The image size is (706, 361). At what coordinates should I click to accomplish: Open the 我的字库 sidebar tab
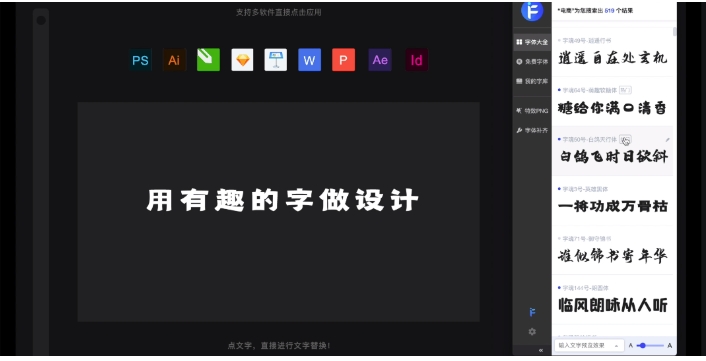pos(532,81)
